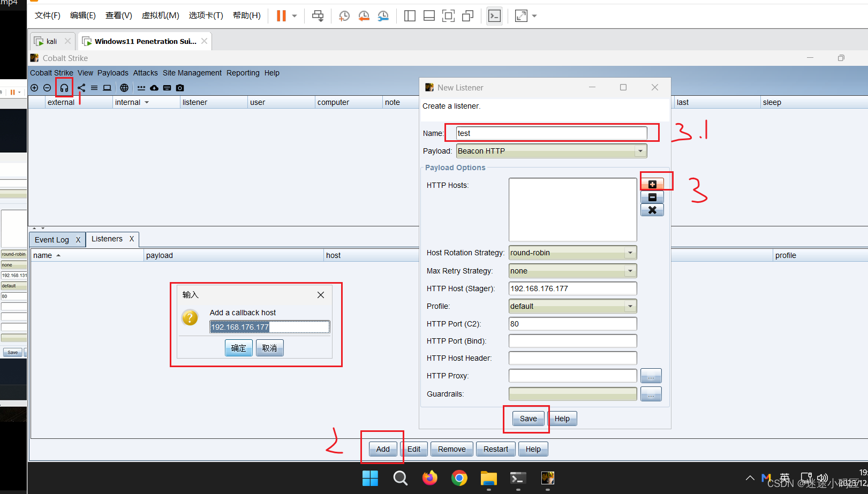Cancel callback host dialog with 取消
The image size is (868, 494).
[270, 348]
